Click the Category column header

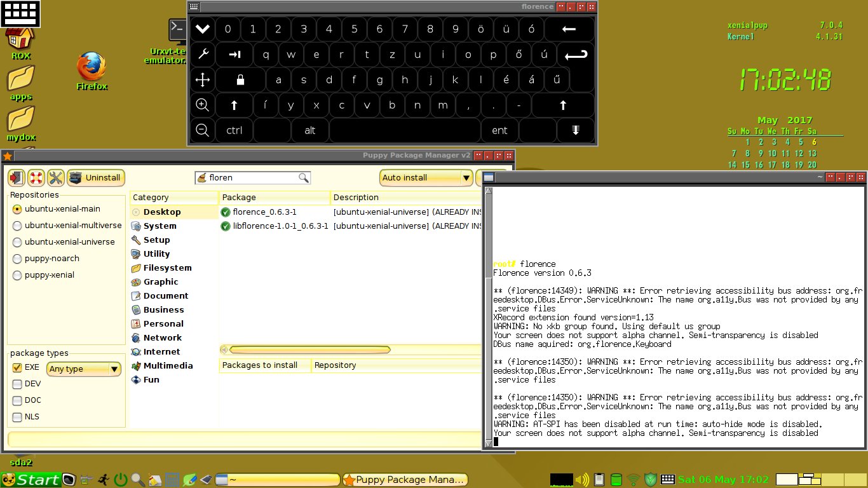[174, 198]
